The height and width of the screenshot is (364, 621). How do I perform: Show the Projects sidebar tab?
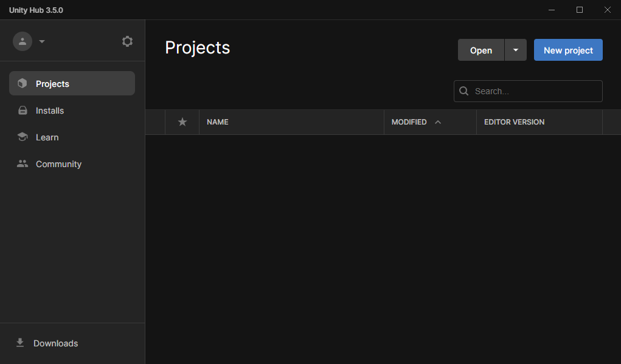coord(72,83)
